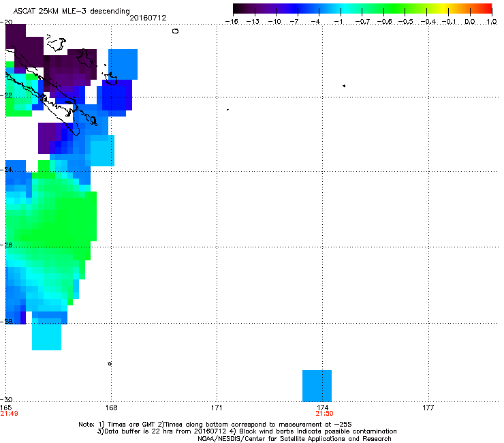The height and width of the screenshot is (443, 504).
Task: Click the -13 color scale label
Action: [x=253, y=22]
